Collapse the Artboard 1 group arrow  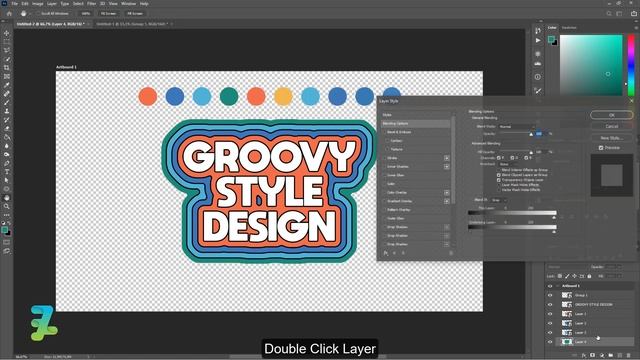point(558,286)
